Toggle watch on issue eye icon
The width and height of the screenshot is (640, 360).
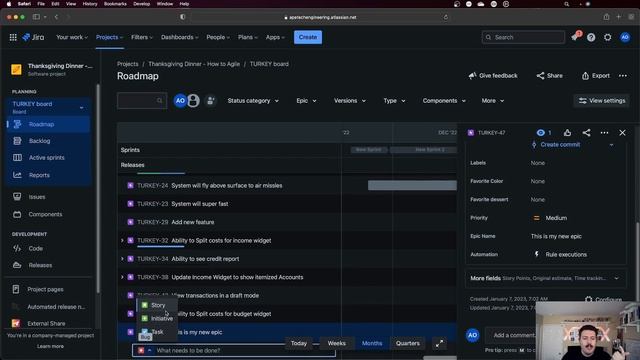541,133
